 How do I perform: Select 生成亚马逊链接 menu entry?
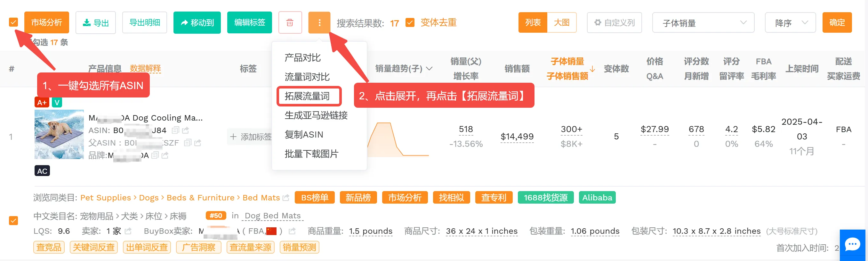316,115
